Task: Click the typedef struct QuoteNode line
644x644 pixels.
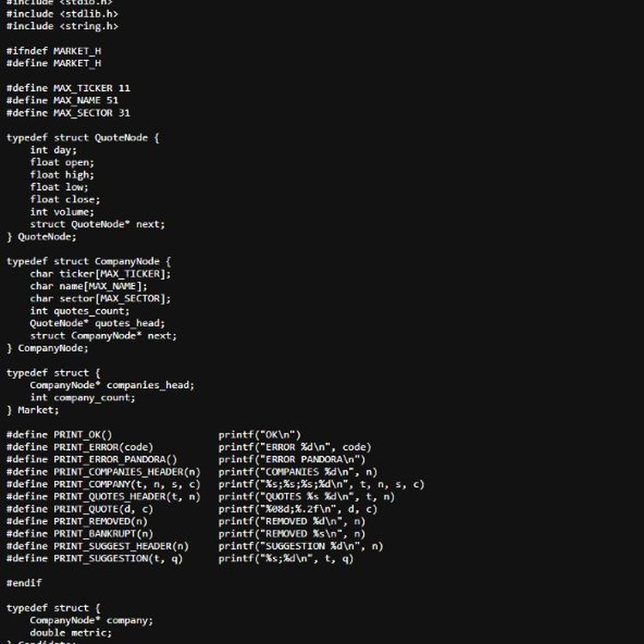Action: click(x=82, y=137)
